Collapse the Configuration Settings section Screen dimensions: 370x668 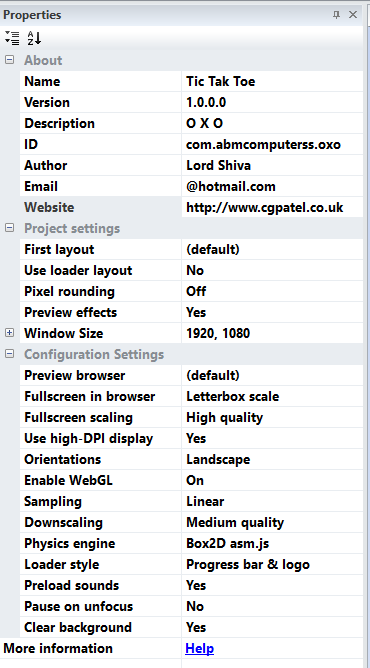coord(9,354)
